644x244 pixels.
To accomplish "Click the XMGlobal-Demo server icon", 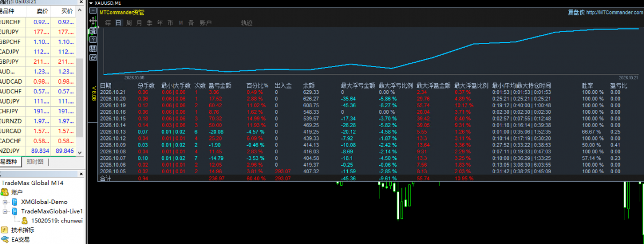I will (x=14, y=202).
